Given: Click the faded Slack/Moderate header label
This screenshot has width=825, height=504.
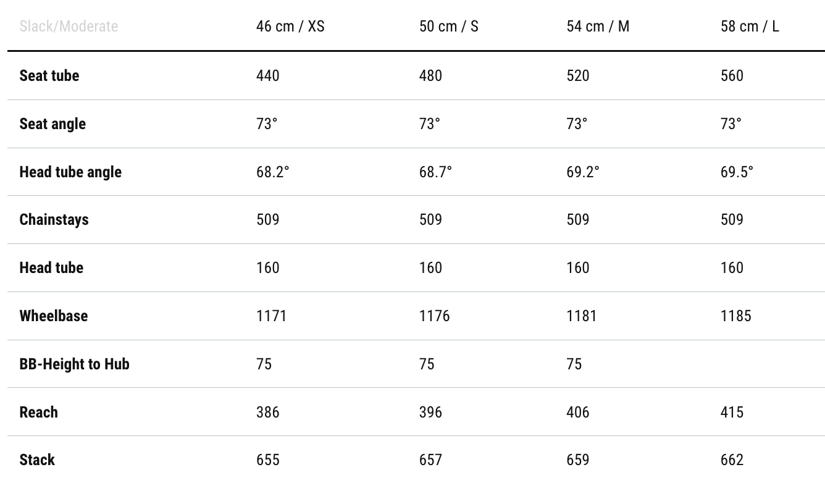Looking at the screenshot, I should 69,27.
